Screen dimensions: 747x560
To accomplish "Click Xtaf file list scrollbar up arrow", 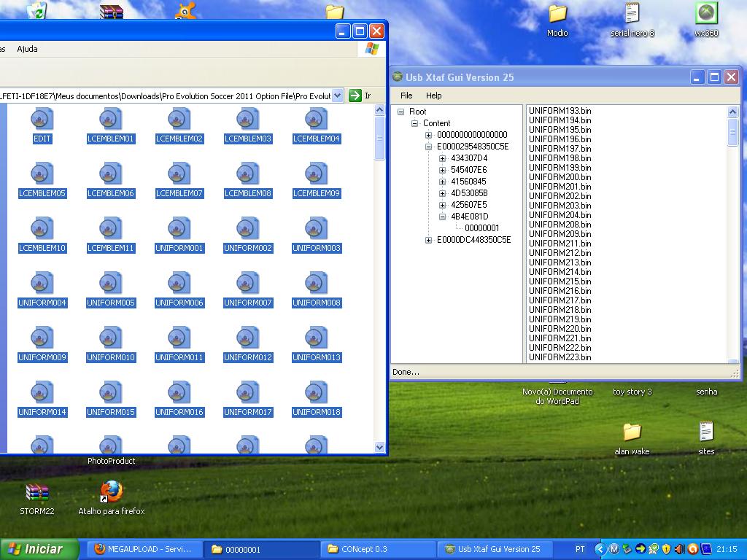I will pyautogui.click(x=732, y=112).
